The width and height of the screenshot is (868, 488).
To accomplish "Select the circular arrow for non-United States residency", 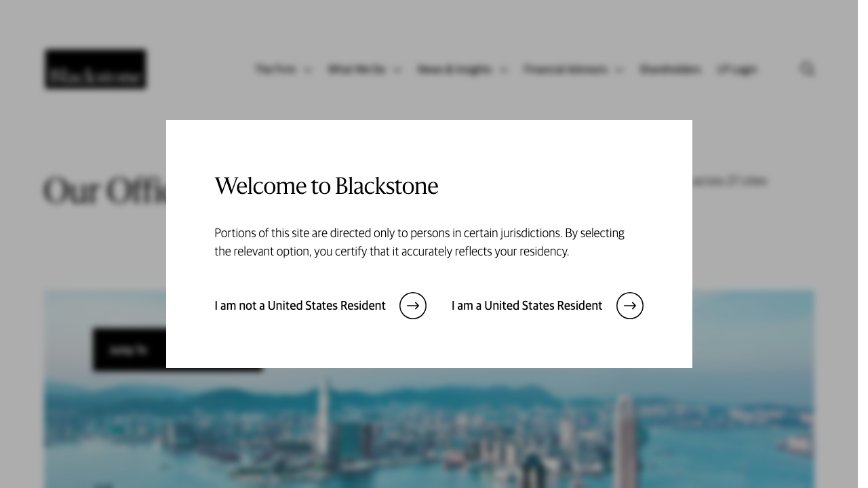I will (412, 306).
